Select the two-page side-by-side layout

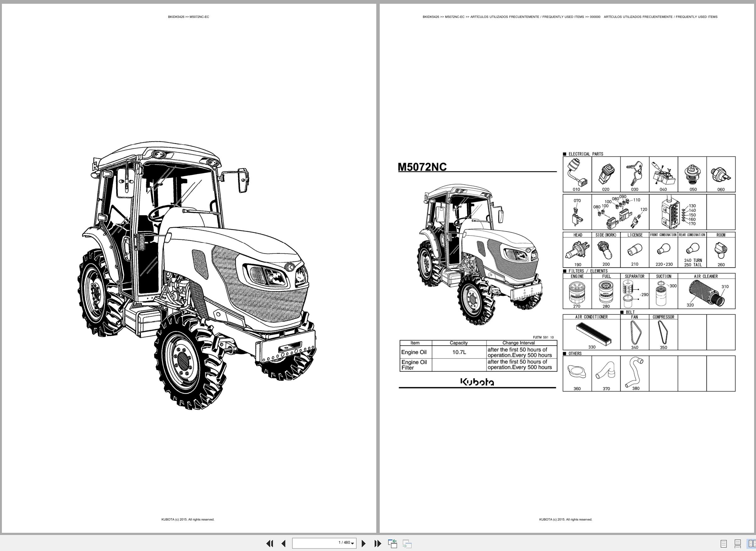[x=751, y=544]
